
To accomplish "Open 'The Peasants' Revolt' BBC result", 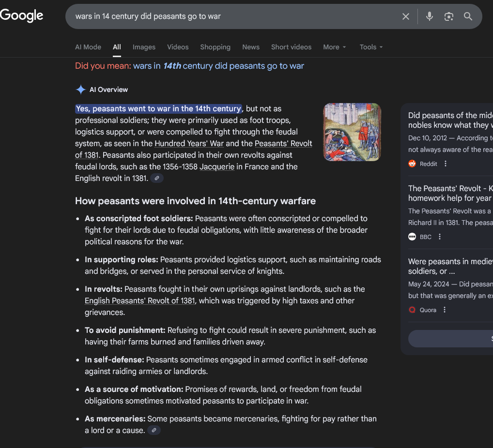I will click(x=450, y=193).
